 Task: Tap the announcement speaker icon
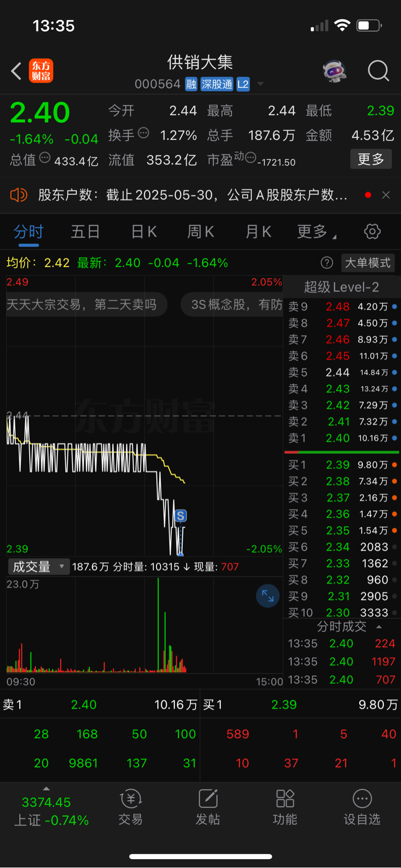pos(18,195)
